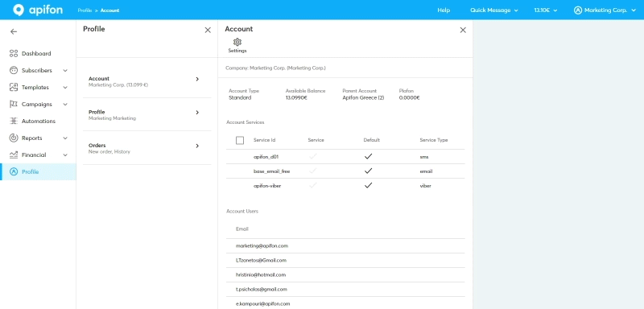The width and height of the screenshot is (644, 309).
Task: Collapse sidebar with back arrow
Action: (14, 31)
